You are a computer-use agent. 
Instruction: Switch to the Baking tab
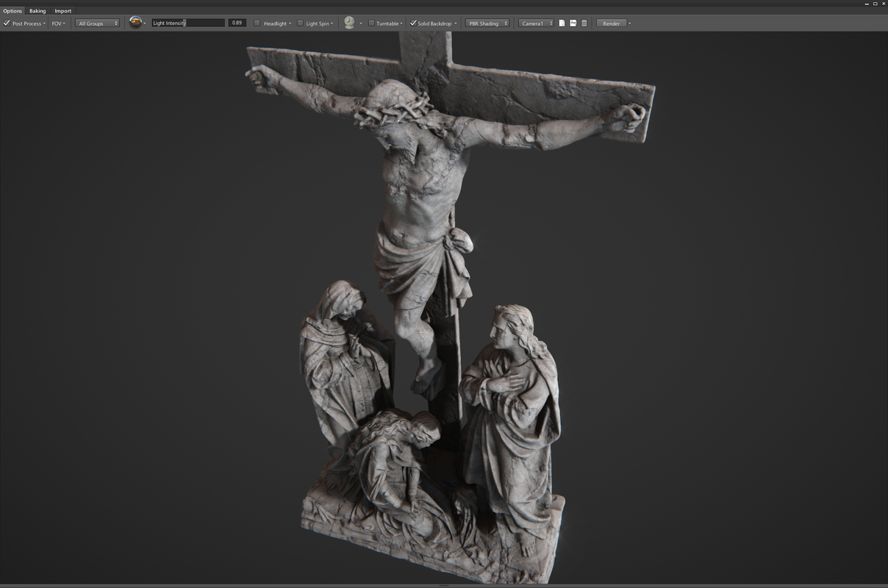pos(37,10)
